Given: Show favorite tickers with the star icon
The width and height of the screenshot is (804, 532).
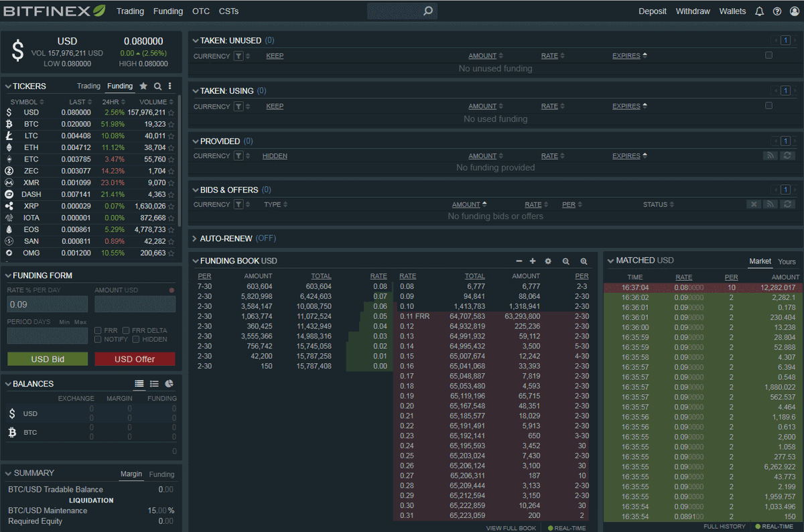Looking at the screenshot, I should [143, 86].
